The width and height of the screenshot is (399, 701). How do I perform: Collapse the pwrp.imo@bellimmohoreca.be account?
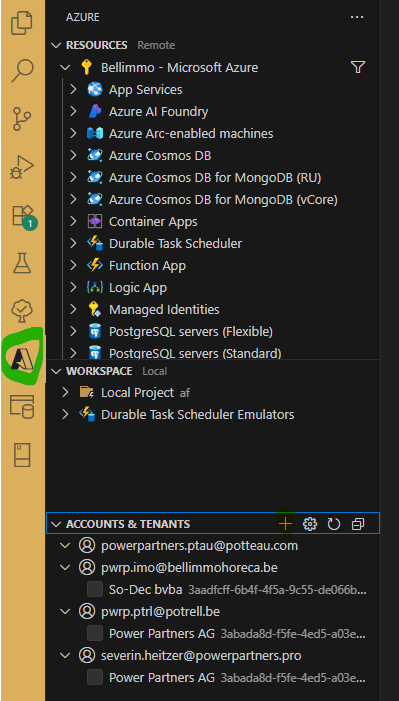tap(65, 567)
